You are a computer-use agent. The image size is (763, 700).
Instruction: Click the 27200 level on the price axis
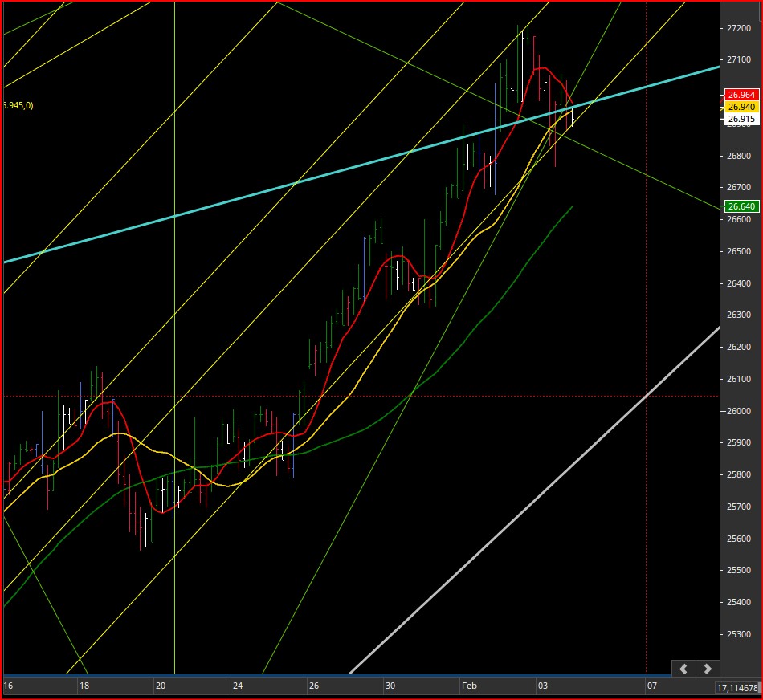click(x=739, y=28)
